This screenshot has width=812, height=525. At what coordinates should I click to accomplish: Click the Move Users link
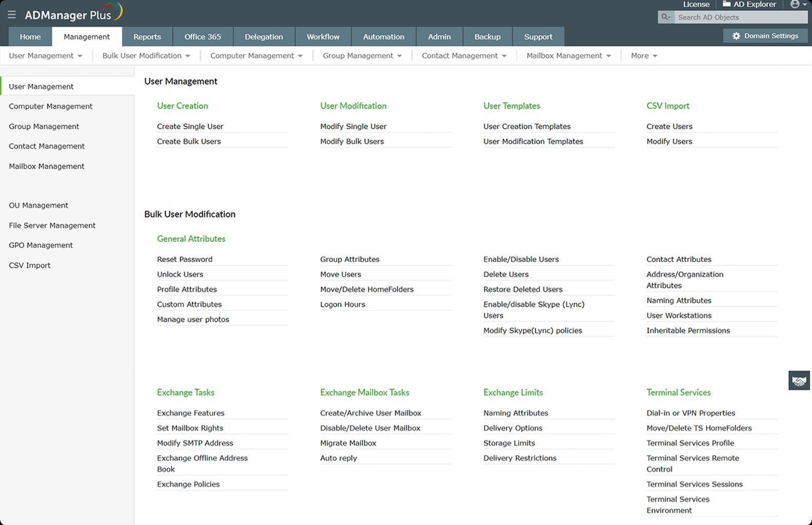click(x=340, y=275)
